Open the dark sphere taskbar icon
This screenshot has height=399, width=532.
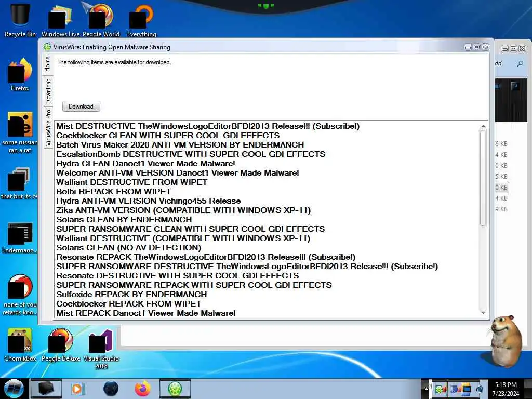[x=111, y=389]
